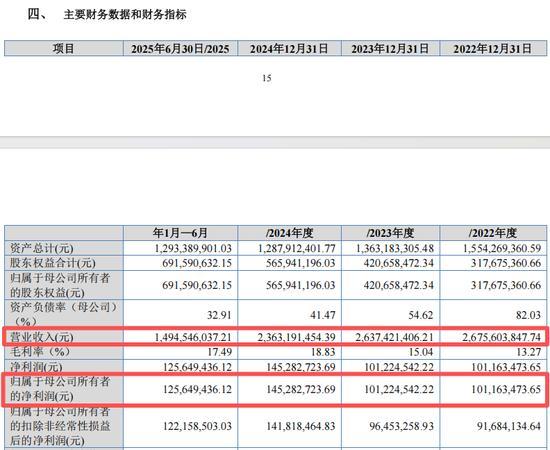Select the gross margin value 18.83
This screenshot has width=550, height=450.
[323, 352]
